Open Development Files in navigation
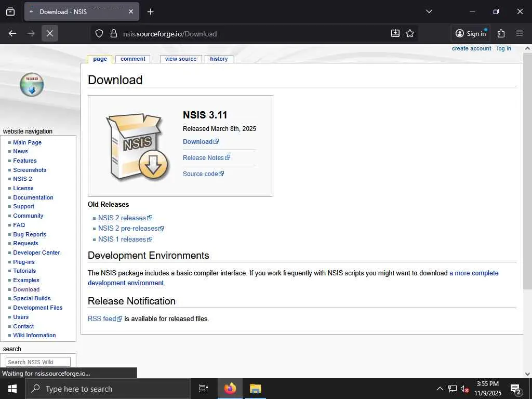The image size is (532, 399). click(37, 308)
